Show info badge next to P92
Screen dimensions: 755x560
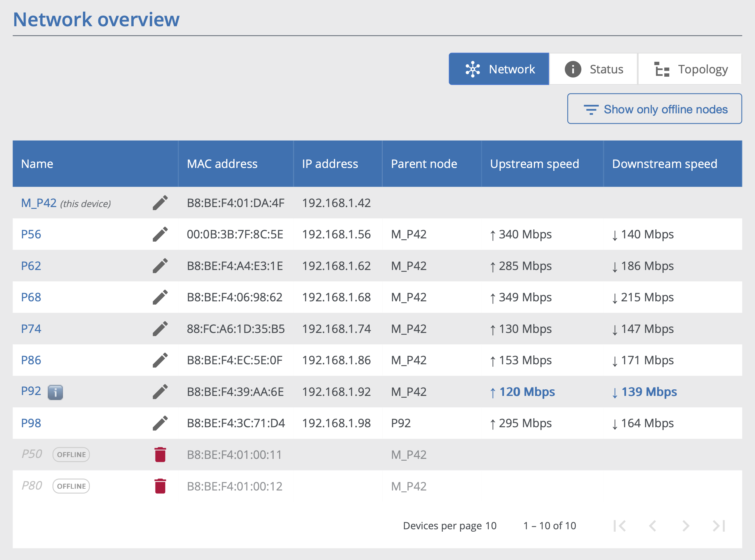click(x=55, y=392)
